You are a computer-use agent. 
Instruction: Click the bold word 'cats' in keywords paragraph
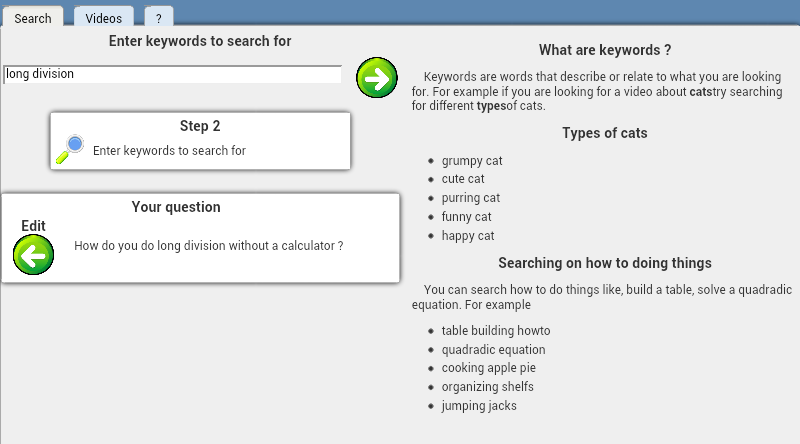click(700, 92)
